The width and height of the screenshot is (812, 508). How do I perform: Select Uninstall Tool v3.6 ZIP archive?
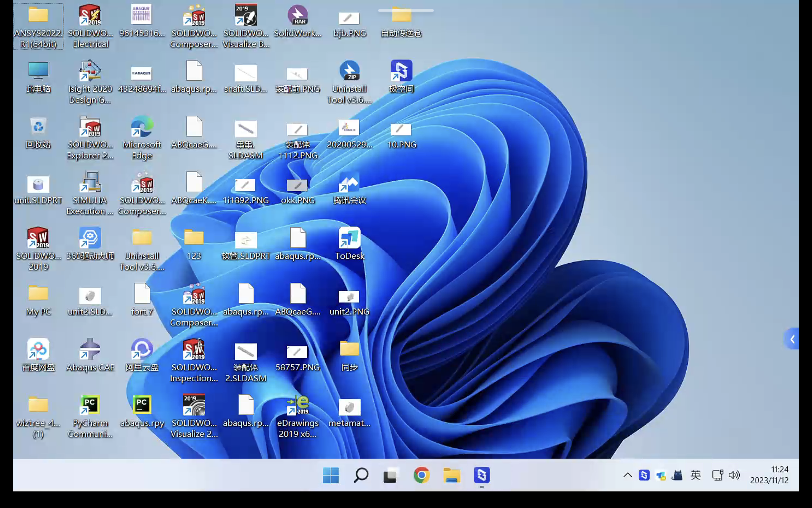[x=350, y=82]
